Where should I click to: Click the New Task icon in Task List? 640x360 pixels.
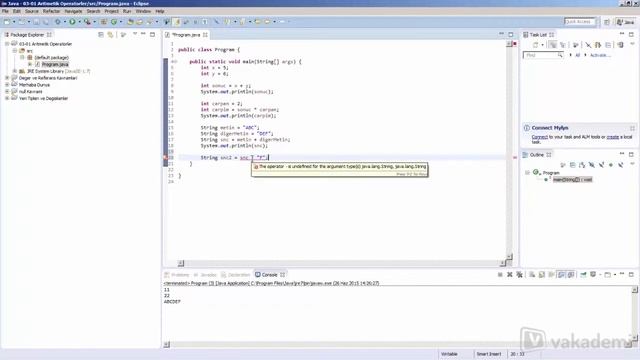536,45
